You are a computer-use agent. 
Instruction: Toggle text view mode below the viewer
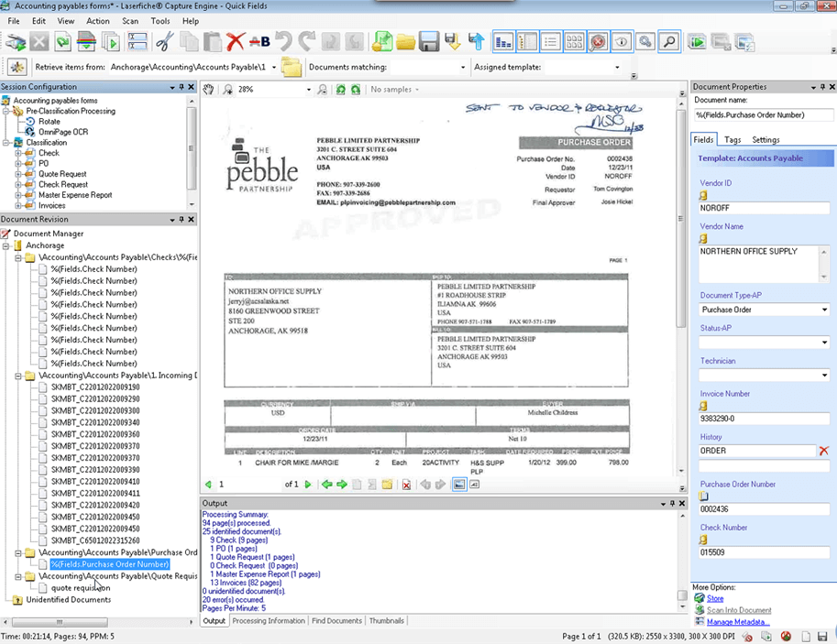tap(475, 485)
